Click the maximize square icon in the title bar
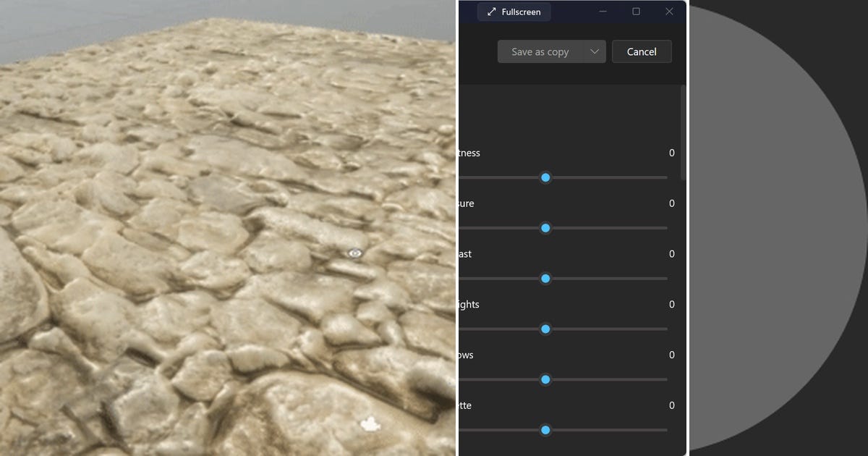Image resolution: width=868 pixels, height=456 pixels. pos(637,12)
